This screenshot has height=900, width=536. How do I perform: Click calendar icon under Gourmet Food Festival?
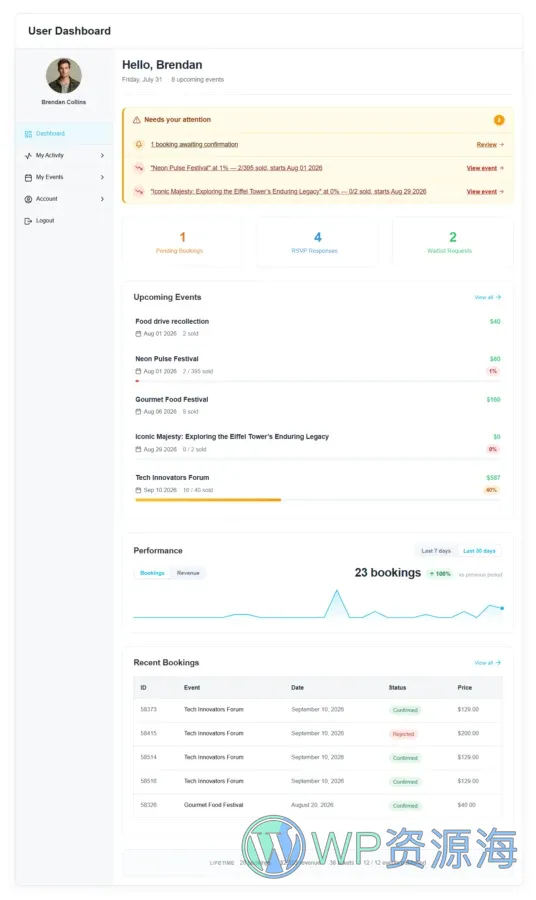[138, 412]
